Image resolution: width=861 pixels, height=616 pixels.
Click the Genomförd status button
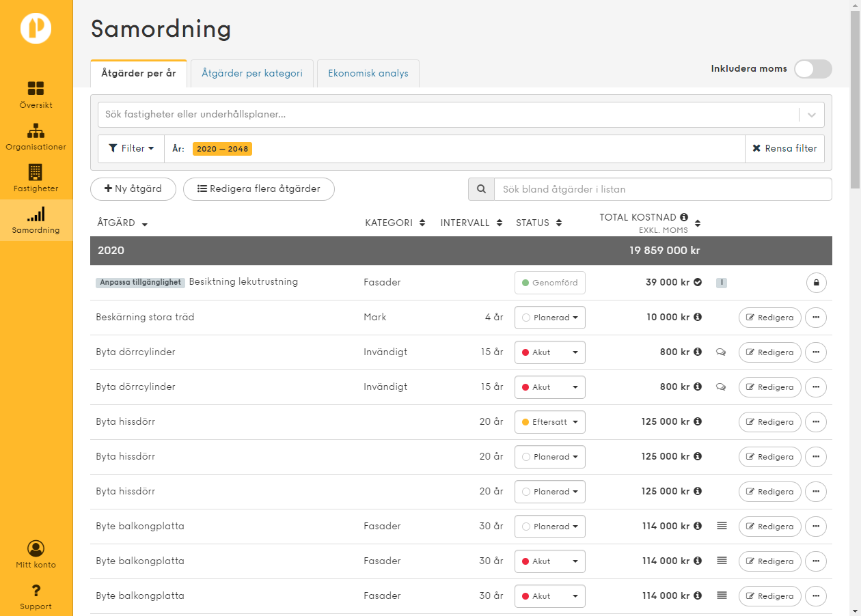tap(550, 283)
